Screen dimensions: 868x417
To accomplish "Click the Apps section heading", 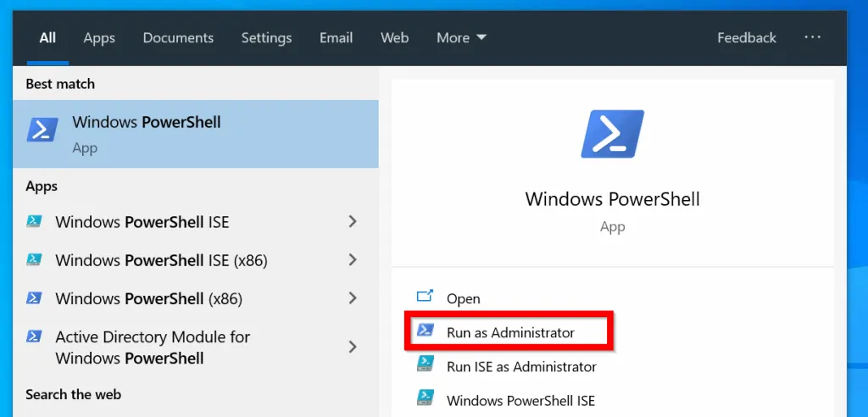I will point(42,186).
